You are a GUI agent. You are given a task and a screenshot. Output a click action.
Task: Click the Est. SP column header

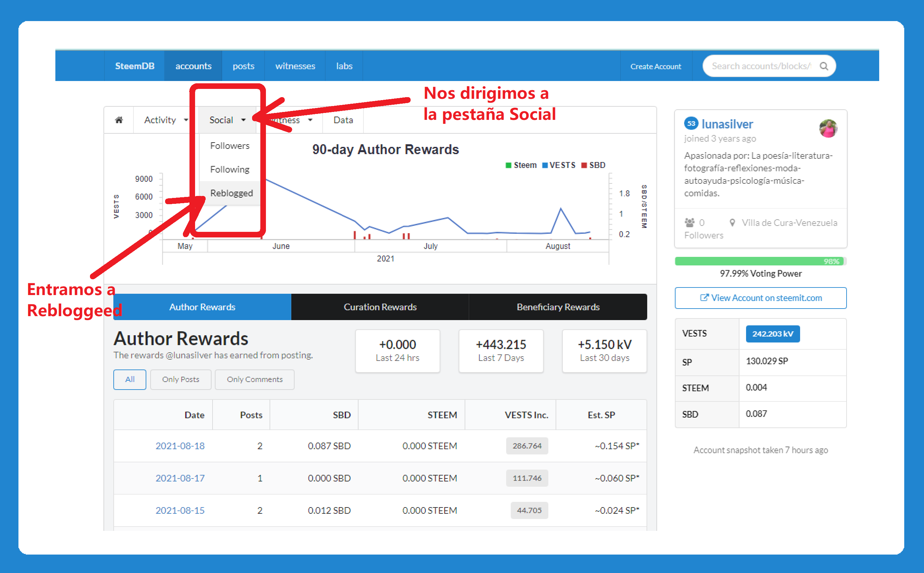(x=601, y=415)
